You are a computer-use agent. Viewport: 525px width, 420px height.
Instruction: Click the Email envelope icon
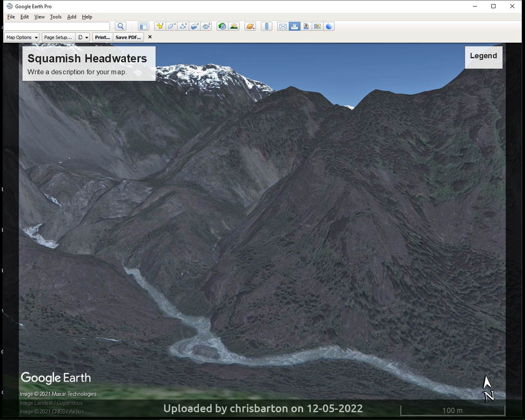pyautogui.click(x=283, y=26)
